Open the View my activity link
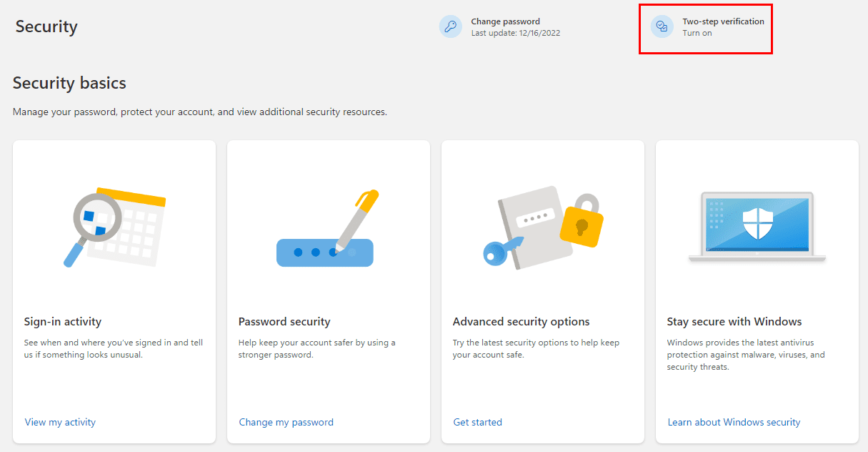 tap(60, 422)
